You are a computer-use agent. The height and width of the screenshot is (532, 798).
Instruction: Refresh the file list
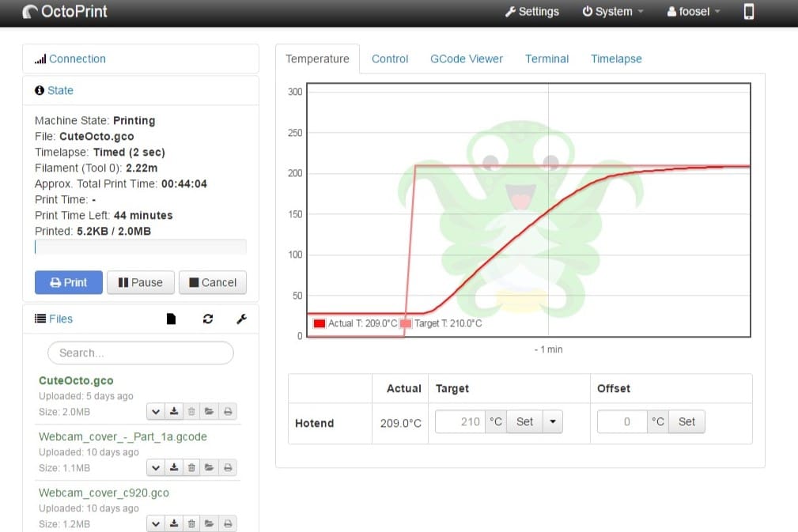point(208,319)
